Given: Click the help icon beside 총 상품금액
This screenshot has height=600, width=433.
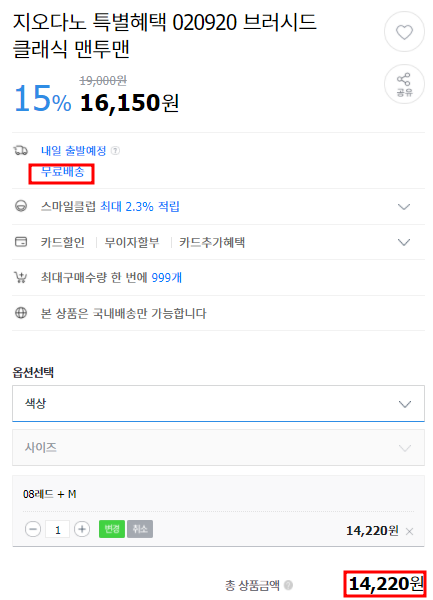Looking at the screenshot, I should pos(288,585).
